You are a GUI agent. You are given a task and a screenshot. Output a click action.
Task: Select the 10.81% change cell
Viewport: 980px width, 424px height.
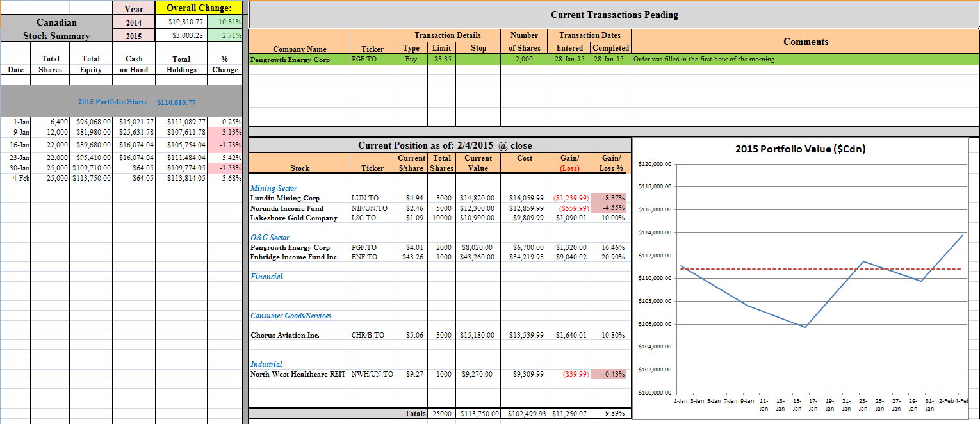(225, 22)
